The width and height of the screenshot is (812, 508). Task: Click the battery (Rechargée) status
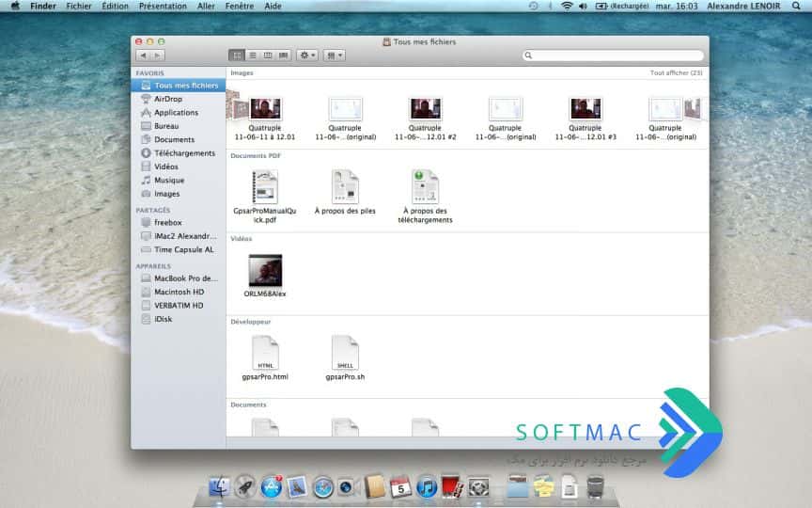pos(622,7)
